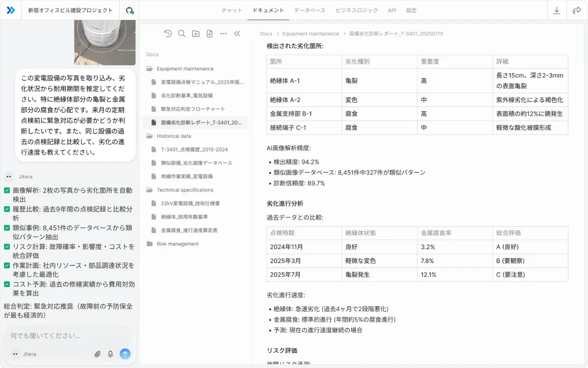588x368 pixels.
Task: Click the 接続端子 C-1 table cell
Action: click(304, 128)
